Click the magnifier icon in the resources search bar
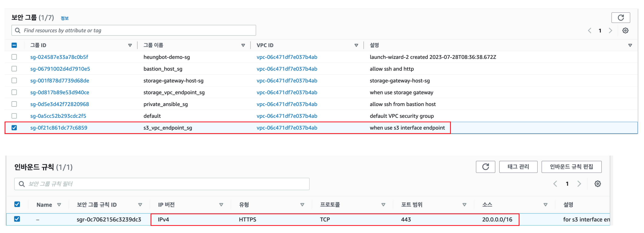The height and width of the screenshot is (233, 644). [x=18, y=30]
